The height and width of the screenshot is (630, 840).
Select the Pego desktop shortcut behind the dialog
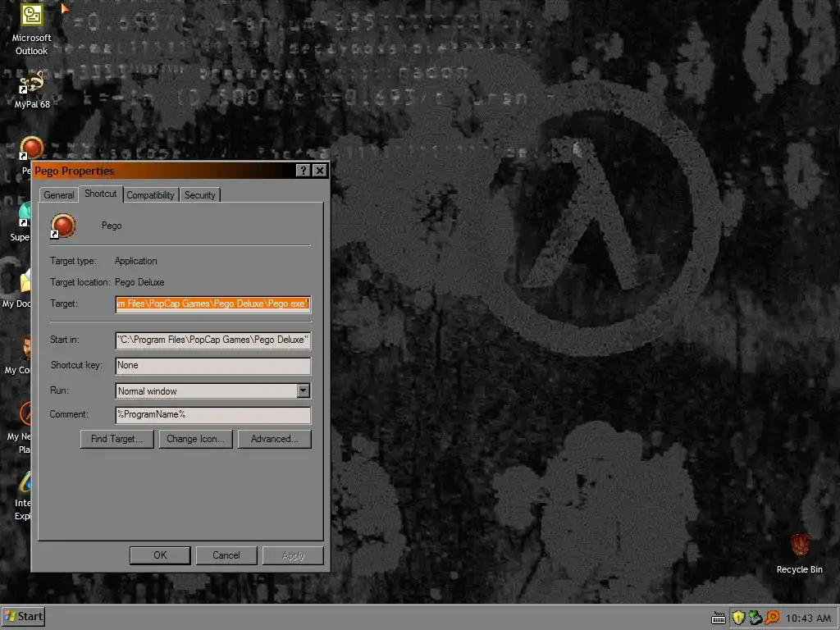pos(31,149)
